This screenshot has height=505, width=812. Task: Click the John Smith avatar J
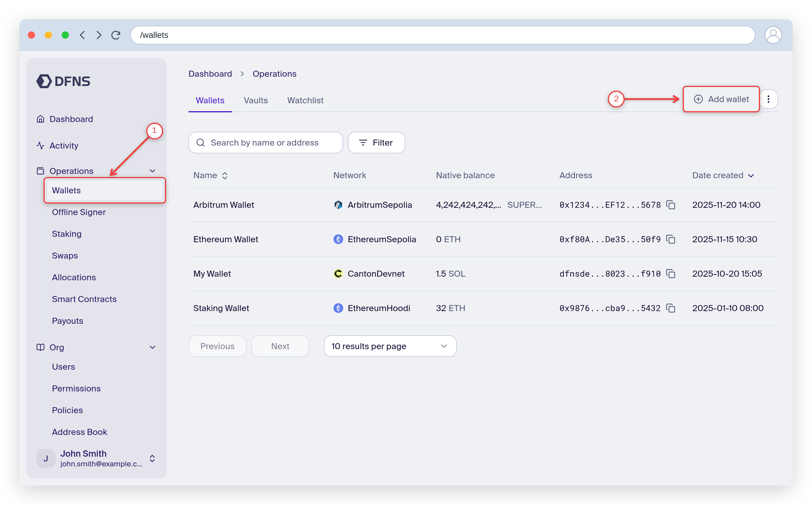[x=46, y=458]
